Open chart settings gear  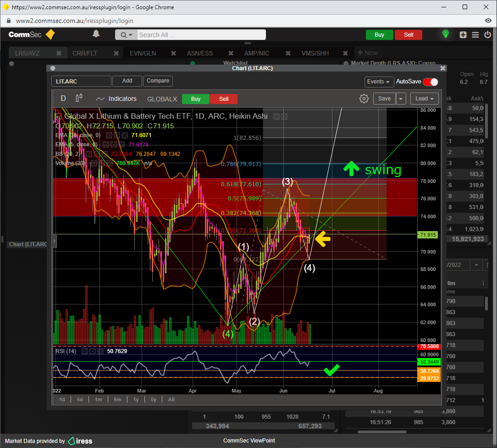pos(364,99)
